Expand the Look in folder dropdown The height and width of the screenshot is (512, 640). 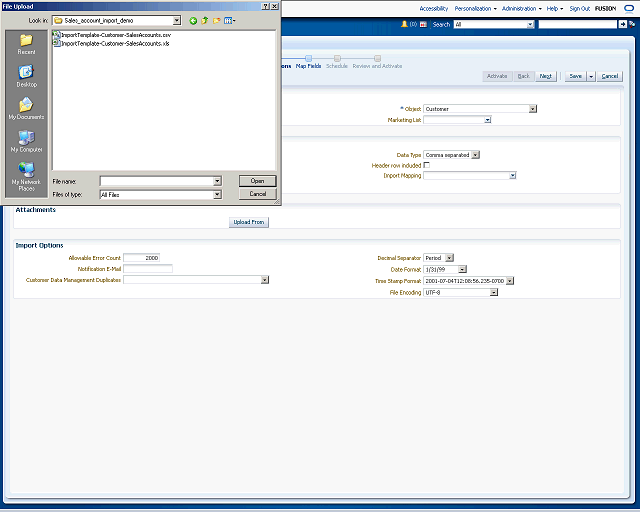pyautogui.click(x=177, y=20)
